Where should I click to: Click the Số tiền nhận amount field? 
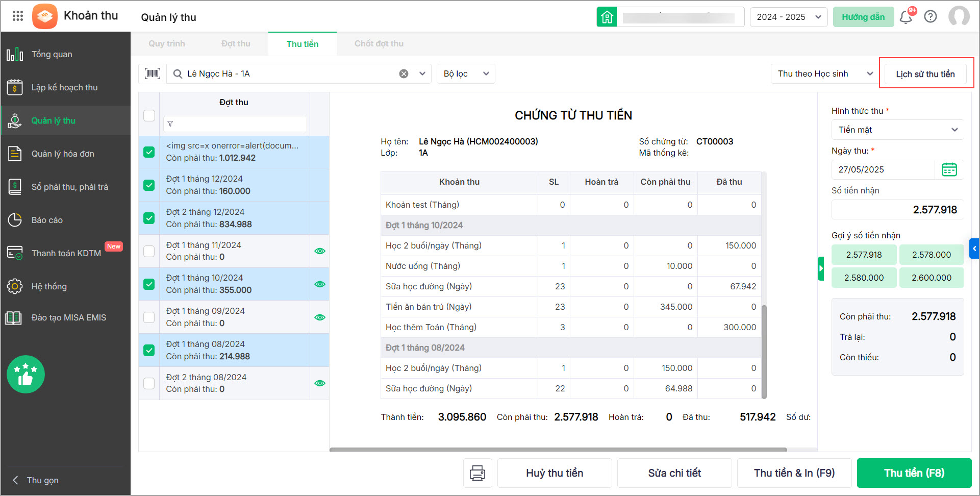897,210
